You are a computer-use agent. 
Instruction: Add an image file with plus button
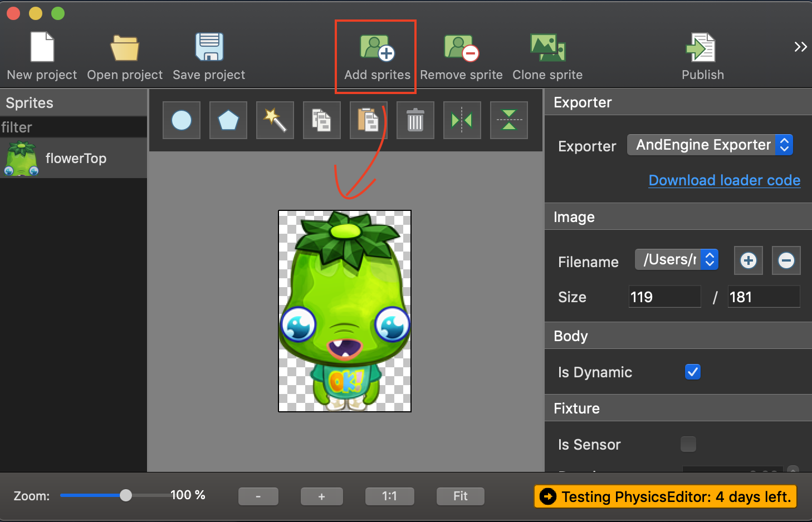[749, 260]
